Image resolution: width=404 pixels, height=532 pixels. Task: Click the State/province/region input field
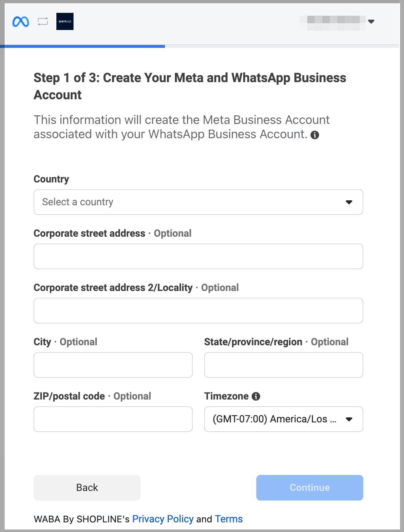tap(284, 365)
